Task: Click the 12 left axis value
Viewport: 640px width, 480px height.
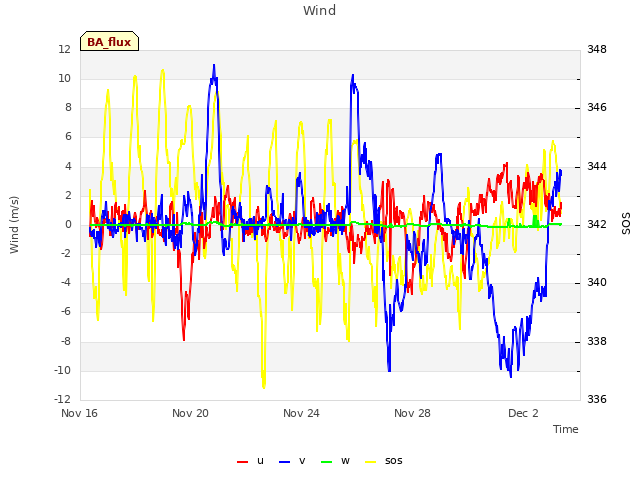Action: 65,49
